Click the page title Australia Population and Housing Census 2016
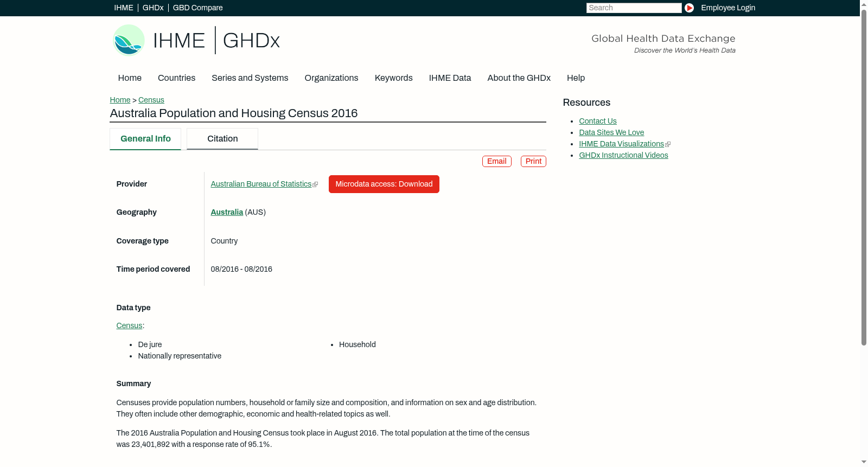This screenshot has height=467, width=868. tap(234, 113)
